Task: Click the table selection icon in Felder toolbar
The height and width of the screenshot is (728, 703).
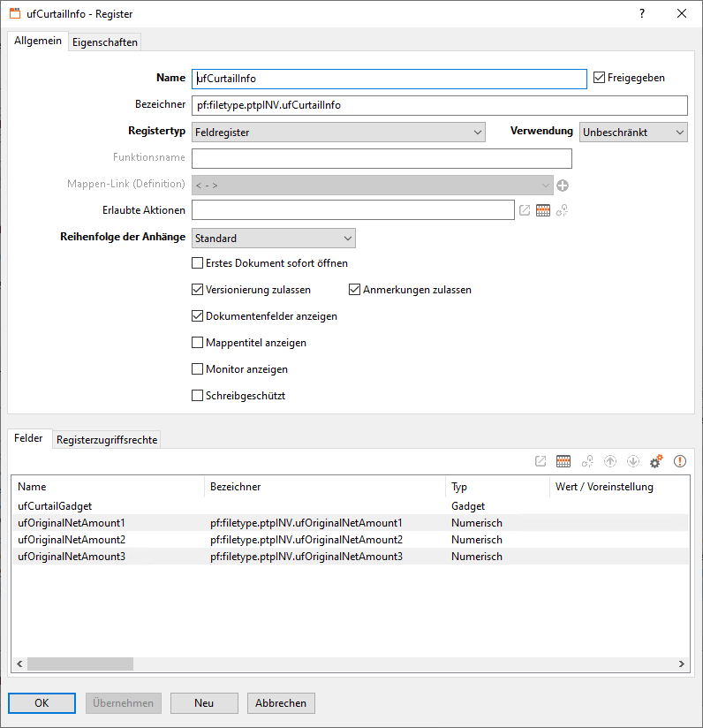Action: tap(563, 461)
